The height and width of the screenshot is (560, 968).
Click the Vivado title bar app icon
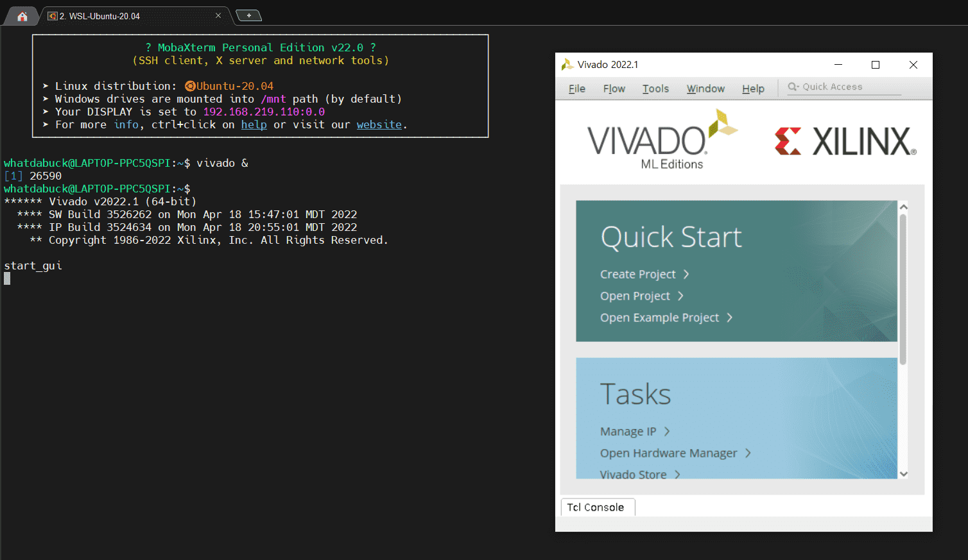567,64
